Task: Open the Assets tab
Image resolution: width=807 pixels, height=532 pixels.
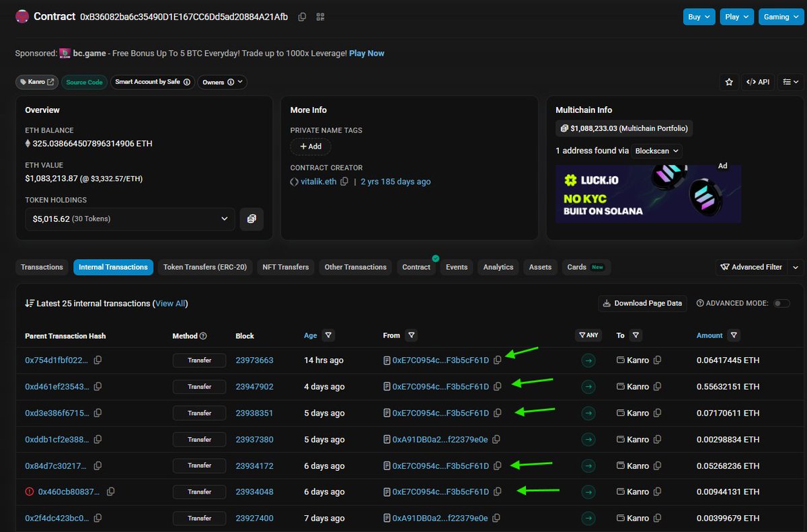Action: [540, 267]
